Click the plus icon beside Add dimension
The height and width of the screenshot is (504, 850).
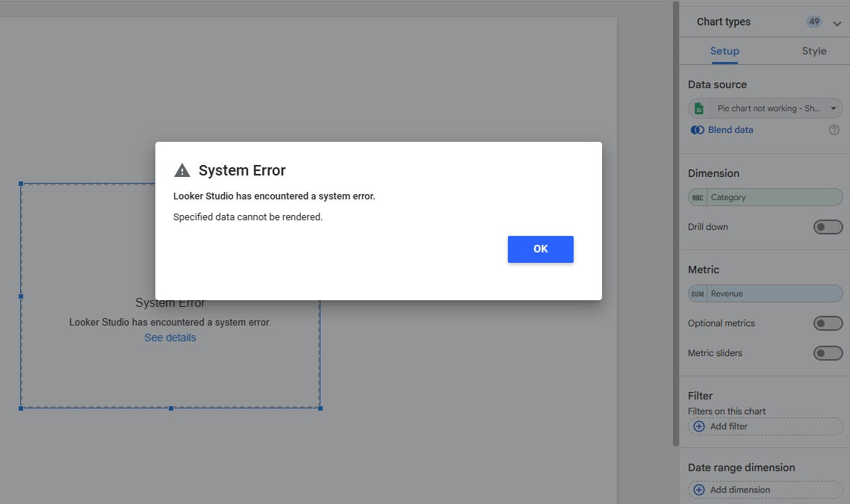tap(699, 490)
